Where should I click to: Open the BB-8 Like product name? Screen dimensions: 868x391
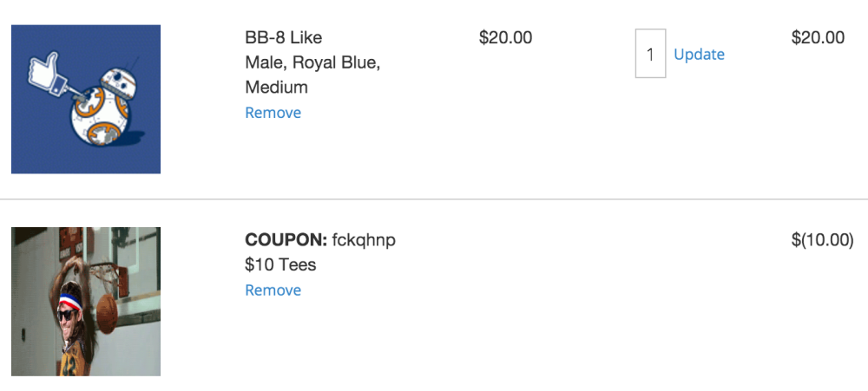point(283,37)
